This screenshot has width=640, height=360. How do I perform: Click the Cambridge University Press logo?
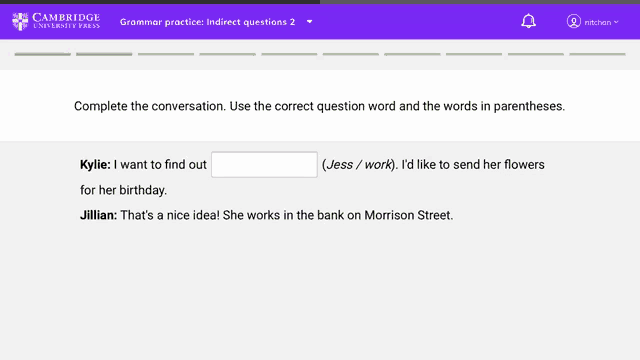coord(56,21)
